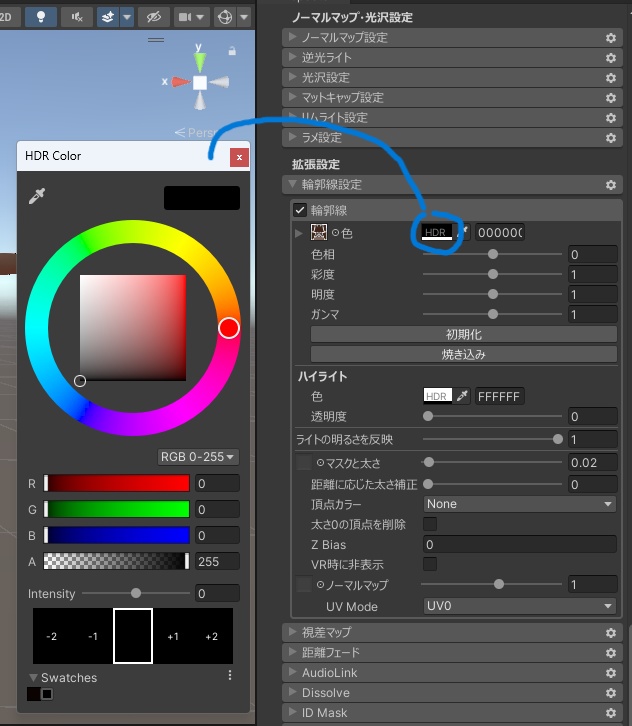Open the RGB 0-255 mode dropdown

click(198, 457)
